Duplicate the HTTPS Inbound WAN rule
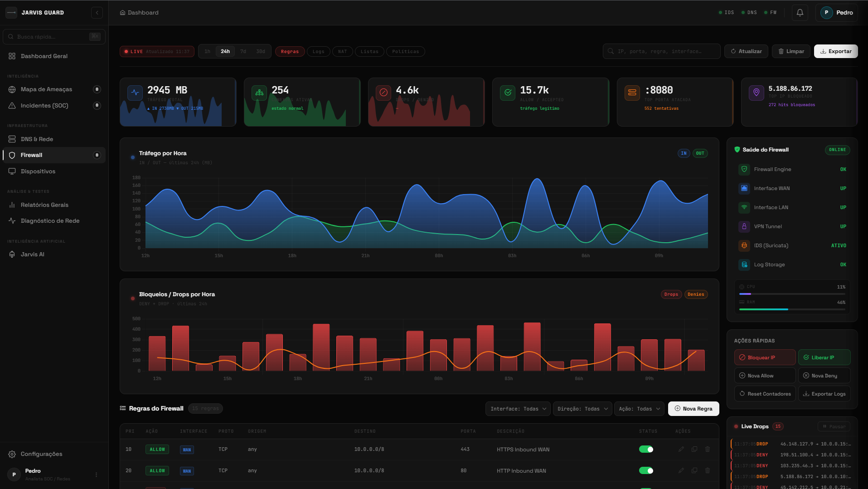The width and height of the screenshot is (868, 489). coord(694,449)
